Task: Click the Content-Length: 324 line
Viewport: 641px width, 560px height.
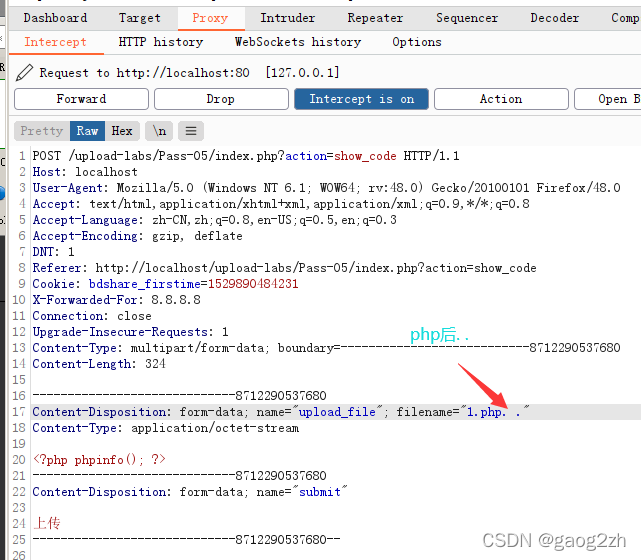Action: pos(99,364)
